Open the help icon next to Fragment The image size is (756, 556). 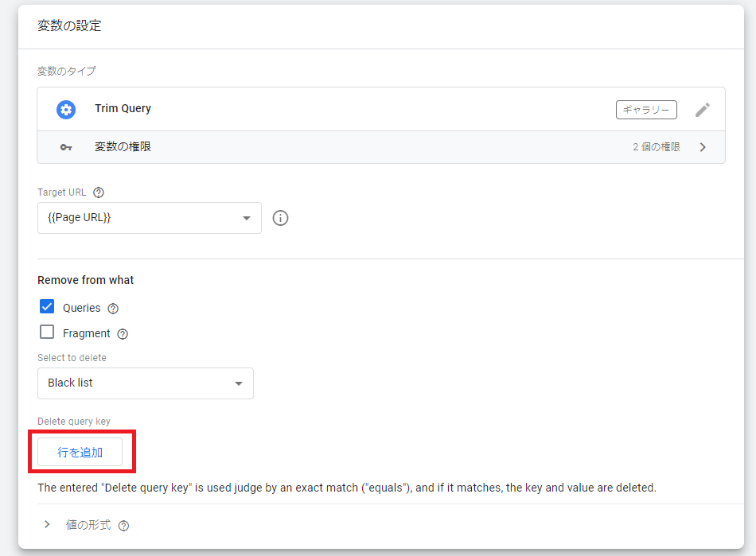coord(123,334)
